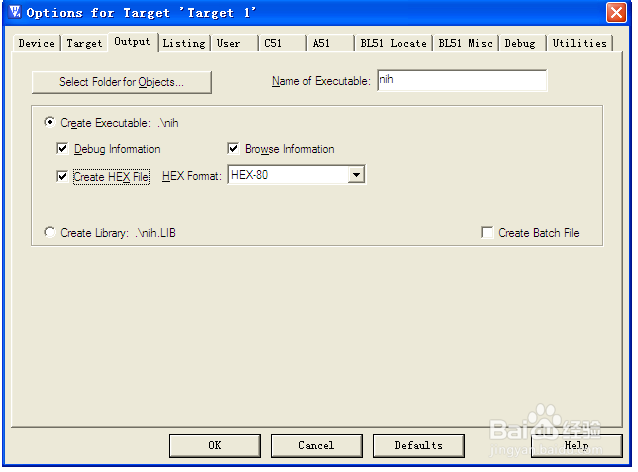Toggle the Browse Information checkbox
This screenshot has width=638, height=472.
[x=233, y=149]
